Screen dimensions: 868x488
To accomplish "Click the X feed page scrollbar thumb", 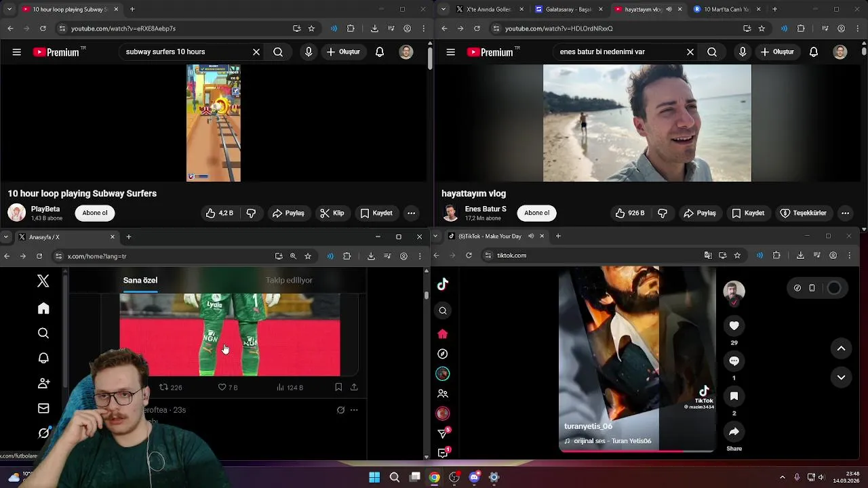I will (x=426, y=295).
